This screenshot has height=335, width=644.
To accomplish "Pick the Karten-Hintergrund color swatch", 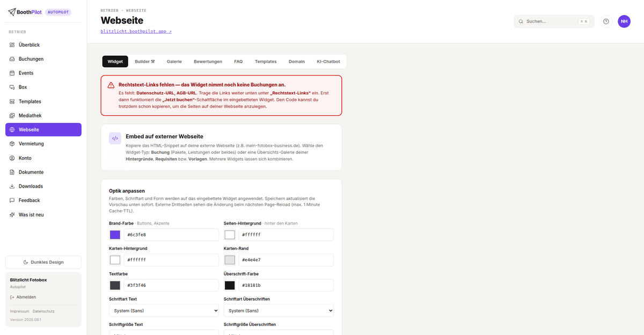I will (115, 260).
